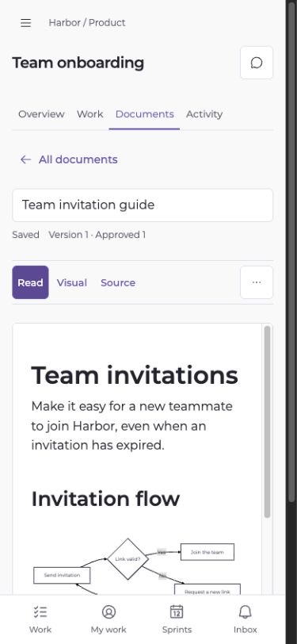Select the Read view mode
The height and width of the screenshot is (644, 297).
pyautogui.click(x=30, y=282)
